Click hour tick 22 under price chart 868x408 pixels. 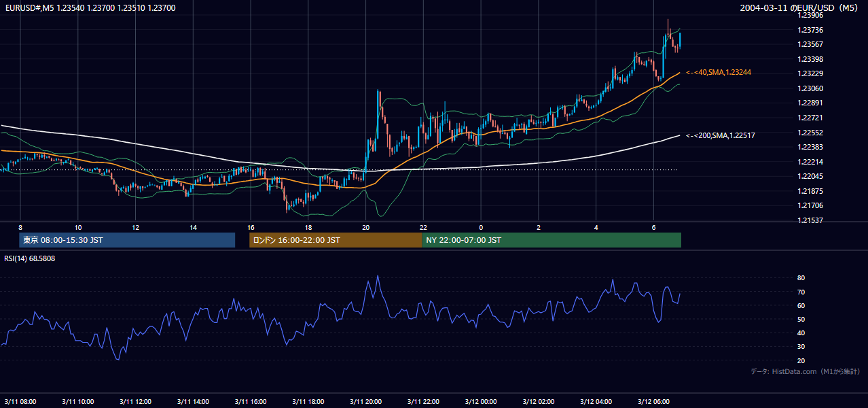(423, 227)
